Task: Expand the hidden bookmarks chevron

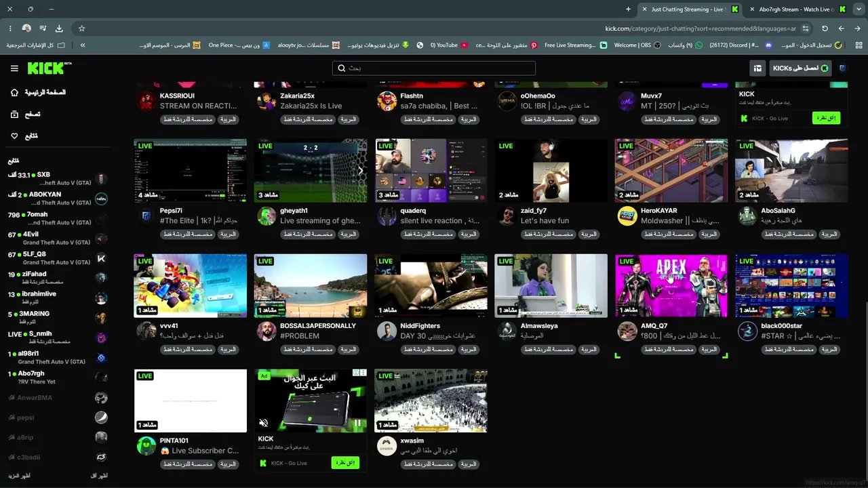Action: [83, 45]
